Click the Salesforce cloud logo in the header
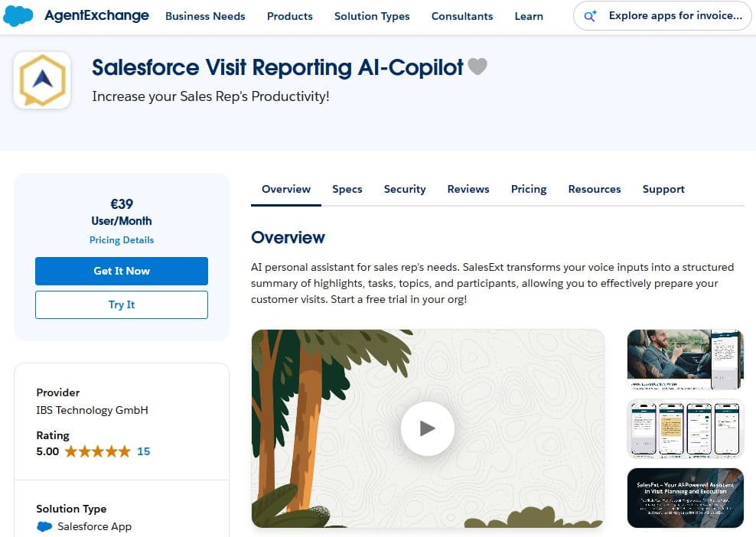 click(18, 16)
